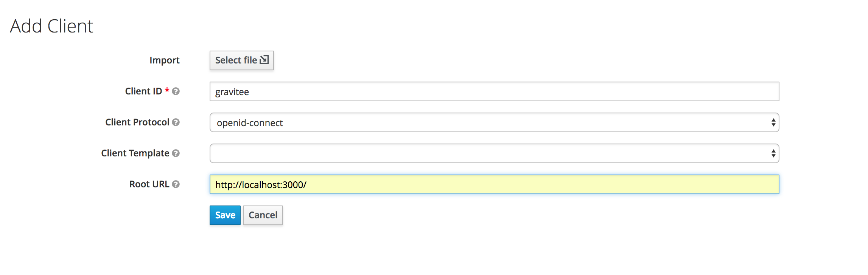Click the Client Template dropdown up-down arrows
Screen dimensions: 868x275
[773, 153]
